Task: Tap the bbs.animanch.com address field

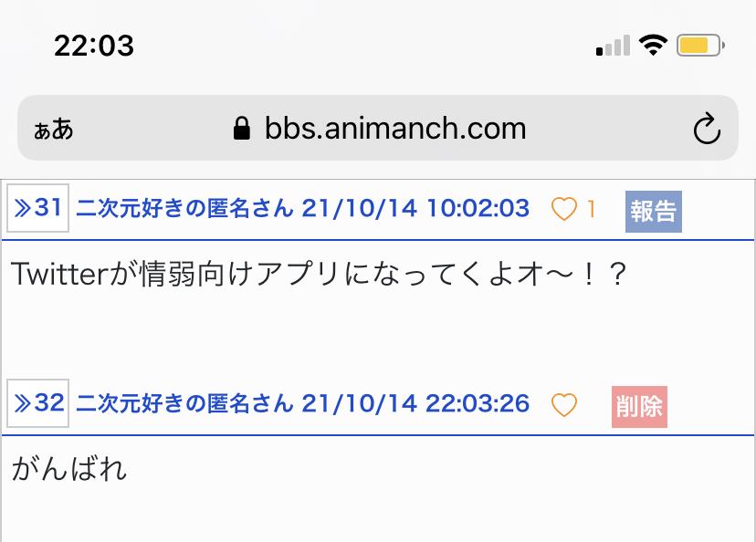Action: click(394, 128)
